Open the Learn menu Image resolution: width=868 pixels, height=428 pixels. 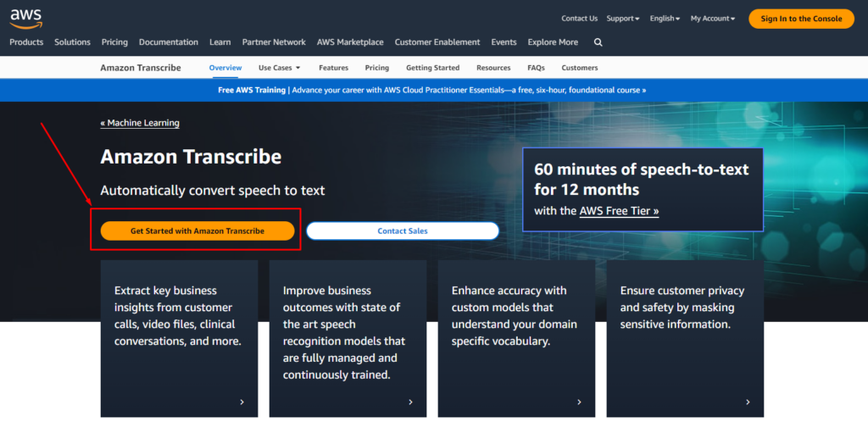(220, 42)
